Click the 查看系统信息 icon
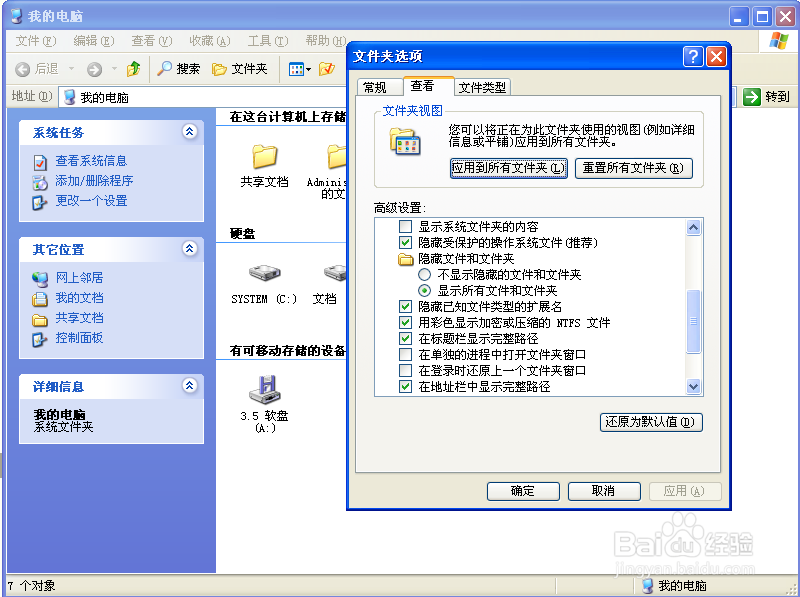Viewport: 800px width, 597px height. [40, 162]
